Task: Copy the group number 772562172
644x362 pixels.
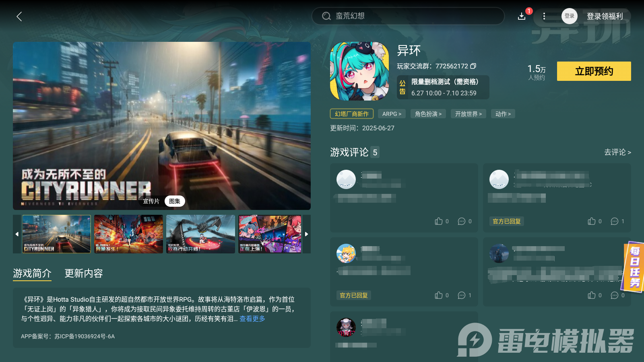Action: point(474,66)
